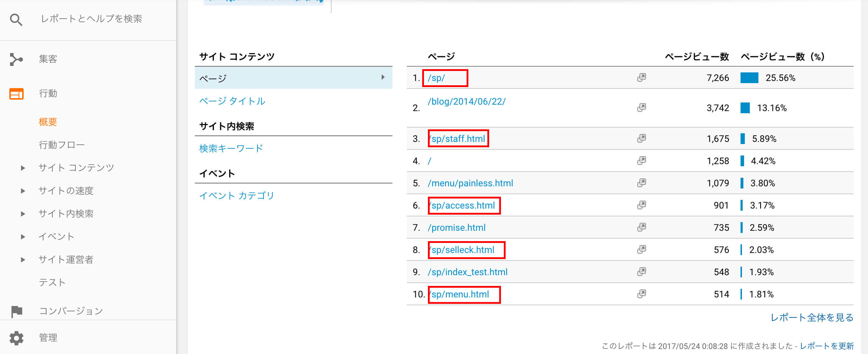This screenshot has height=354, width=868.
Task: Expand the イベント sidebar item
Action: [x=23, y=236]
